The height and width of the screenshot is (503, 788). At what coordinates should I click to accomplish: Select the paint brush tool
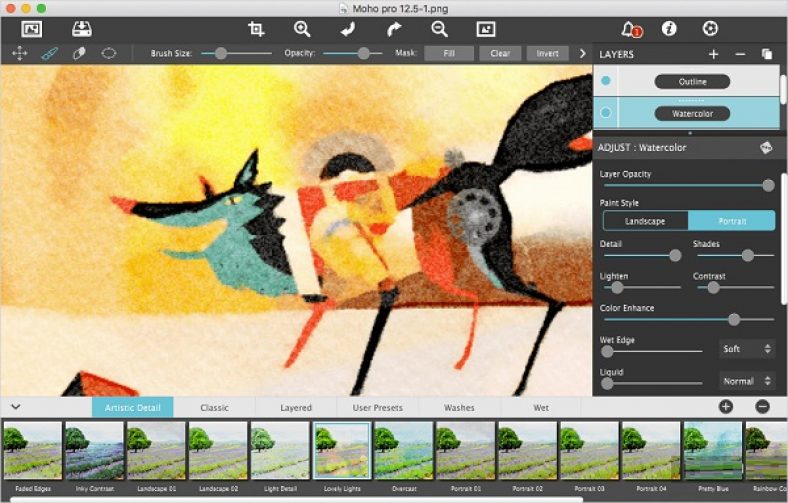coord(49,53)
